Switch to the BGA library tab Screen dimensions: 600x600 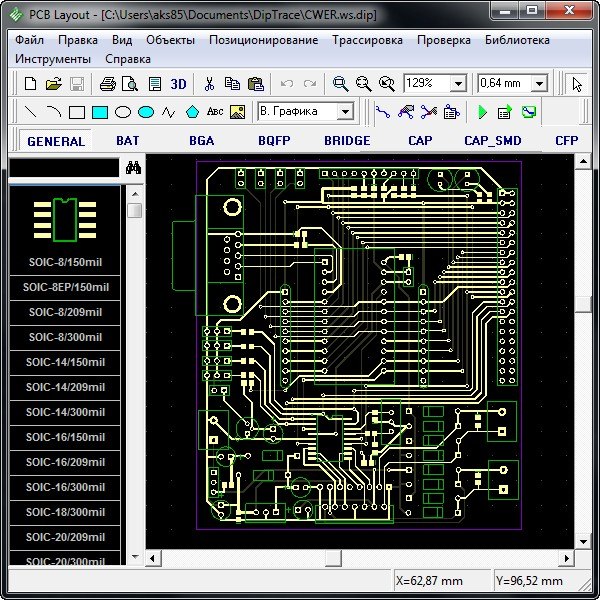[201, 141]
